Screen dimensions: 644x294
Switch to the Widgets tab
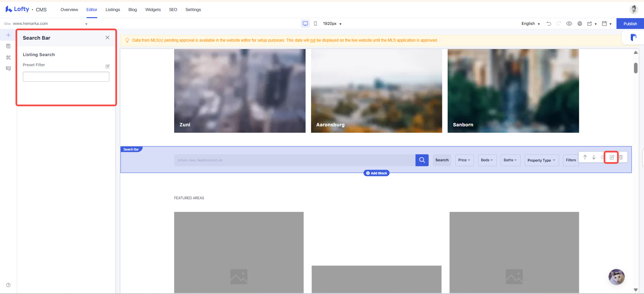[x=153, y=10]
